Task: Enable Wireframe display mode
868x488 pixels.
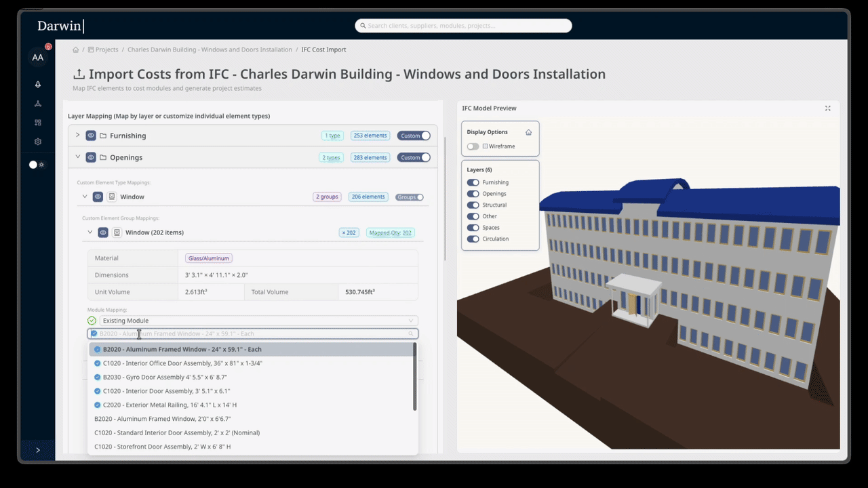Action: 473,146
